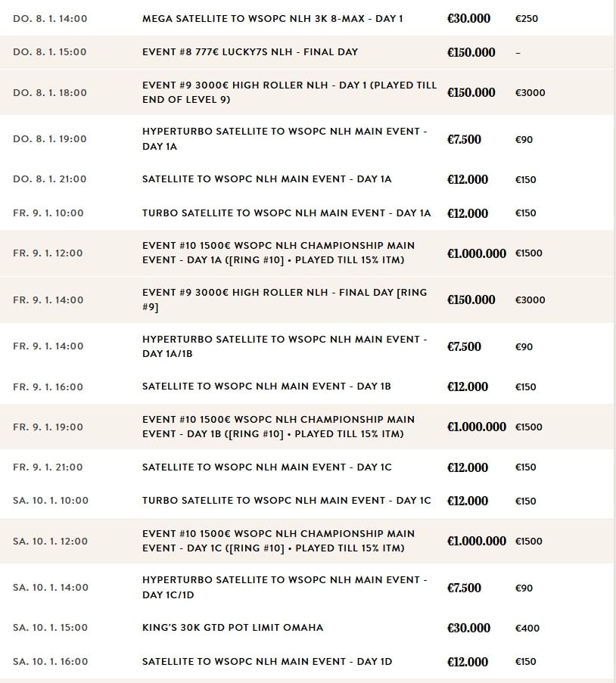This screenshot has width=616, height=683.
Task: Select King's 30K GTD Pot Limit Omaha
Action: pos(232,628)
